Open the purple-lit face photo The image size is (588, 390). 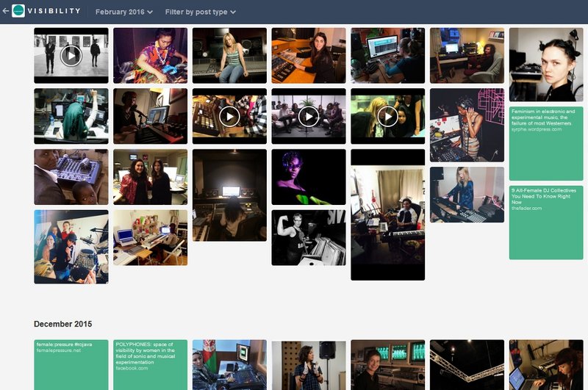click(x=309, y=177)
